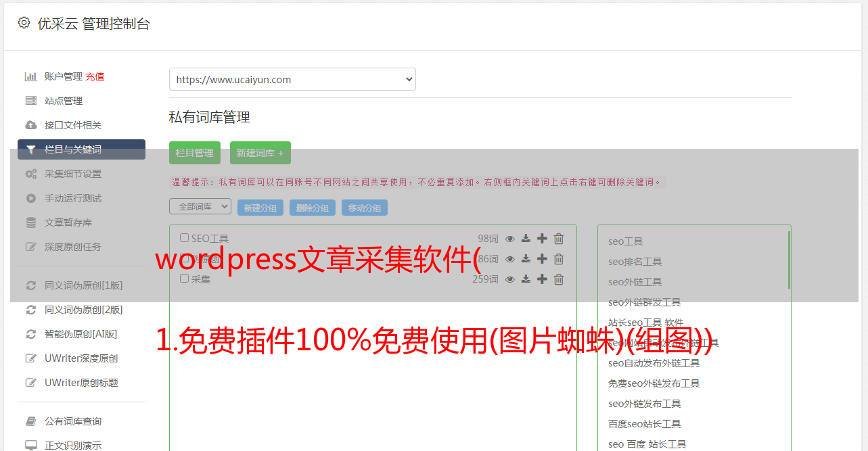Viewport: 868px width, 451px height.
Task: View SEO工具 keywords via eye icon
Action: click(x=510, y=239)
